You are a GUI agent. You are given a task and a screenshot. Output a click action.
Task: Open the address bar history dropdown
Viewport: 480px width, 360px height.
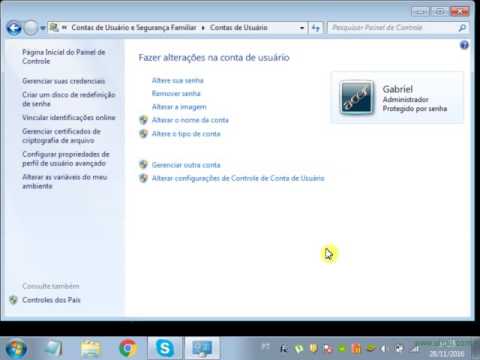pyautogui.click(x=302, y=28)
